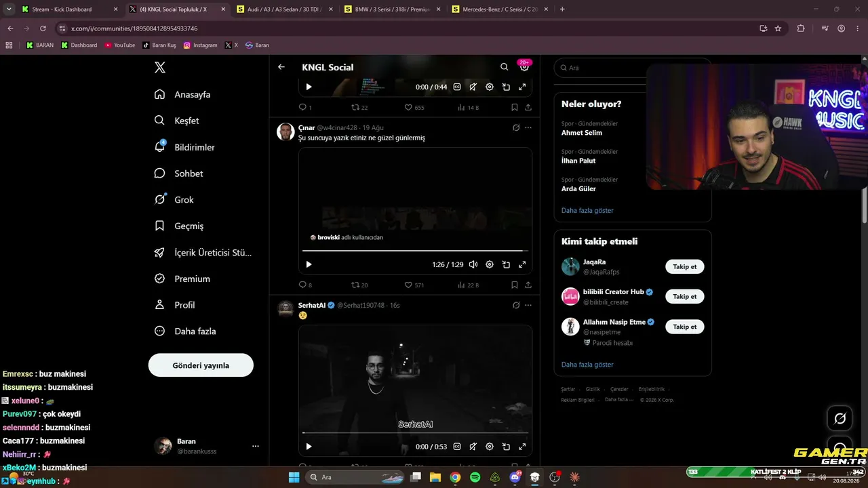The width and height of the screenshot is (868, 488).
Task: Go to Profil page
Action: [175, 305]
